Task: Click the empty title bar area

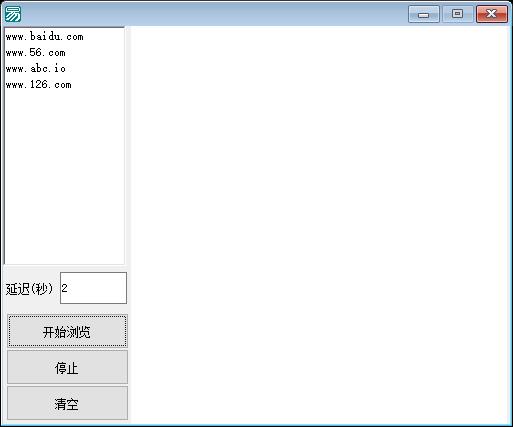Action: point(213,14)
